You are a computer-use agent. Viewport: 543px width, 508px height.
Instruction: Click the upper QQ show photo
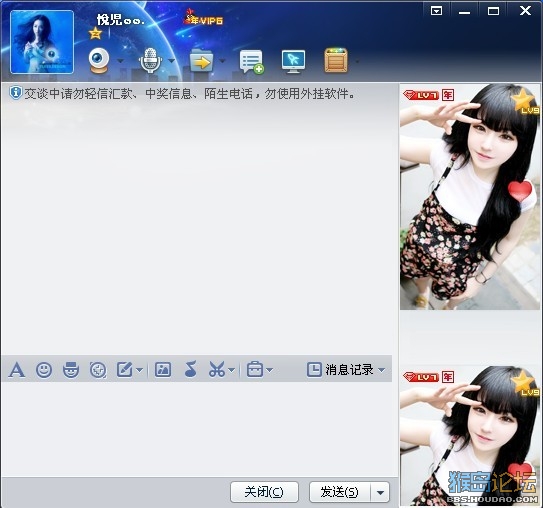tap(470, 197)
